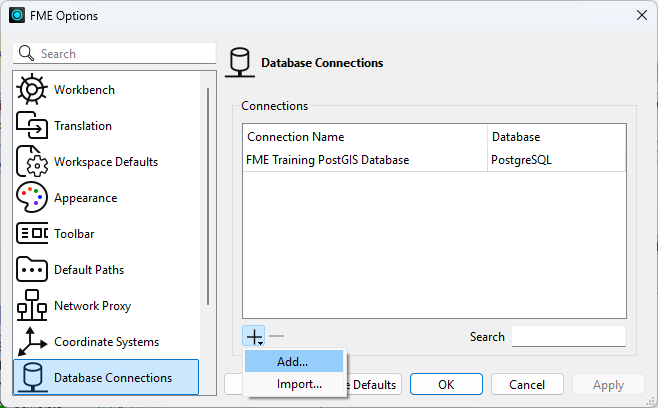The width and height of the screenshot is (658, 408).
Task: Click the FME logo in title bar
Action: click(17, 16)
